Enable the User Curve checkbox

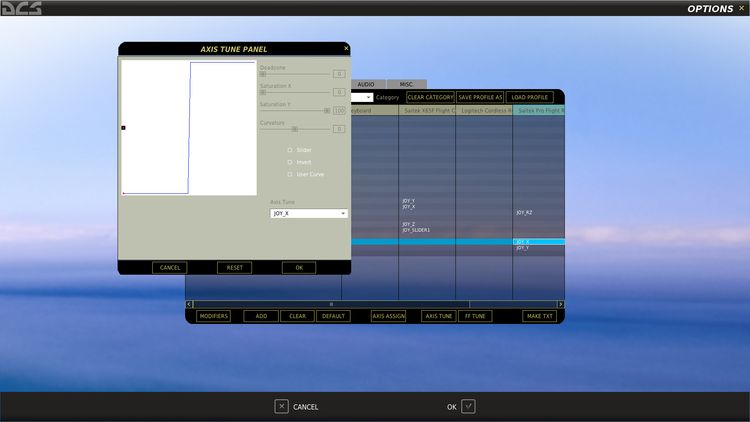(289, 174)
